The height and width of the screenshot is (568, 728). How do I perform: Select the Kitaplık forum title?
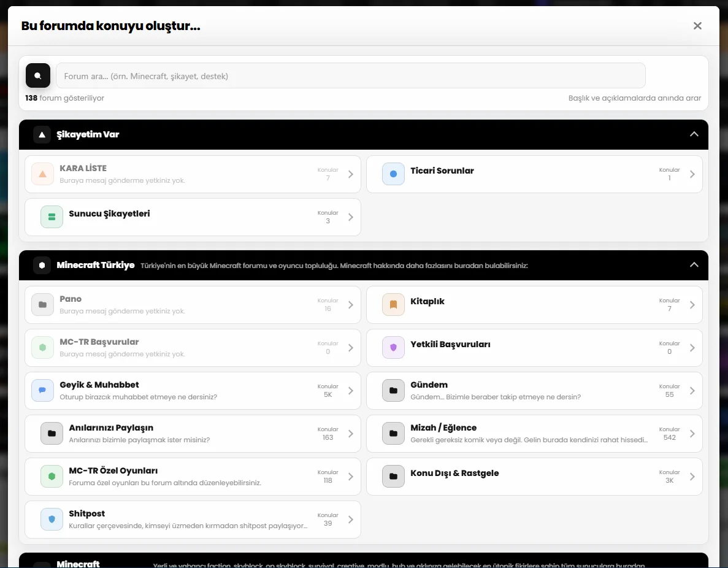point(427,301)
